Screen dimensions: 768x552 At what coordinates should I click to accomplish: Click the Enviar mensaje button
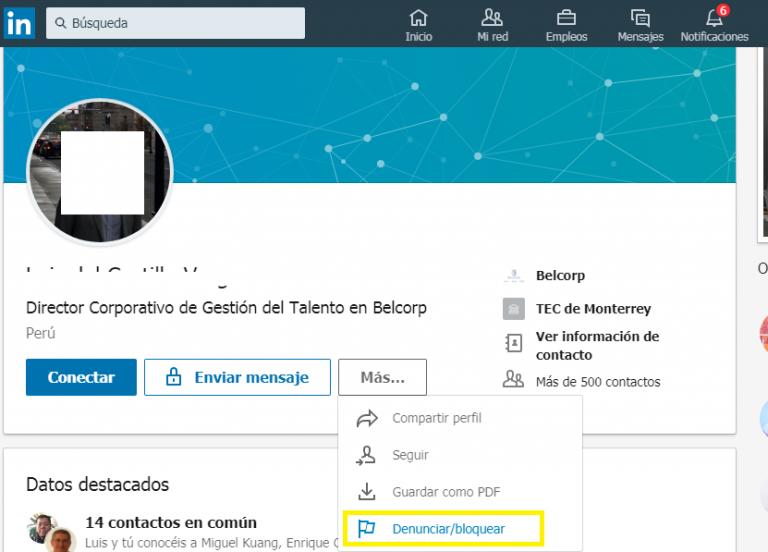tap(237, 378)
